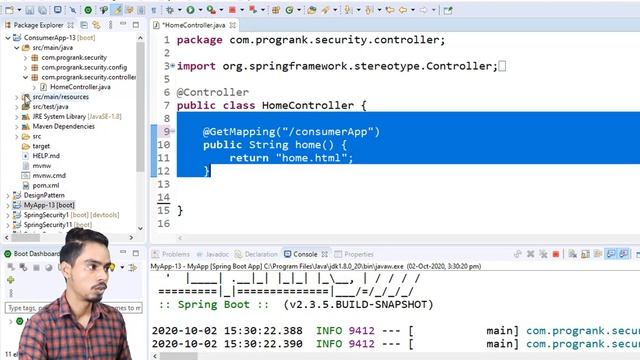The height and width of the screenshot is (360, 640).
Task: Click the Debug bug icon
Action: (169, 10)
